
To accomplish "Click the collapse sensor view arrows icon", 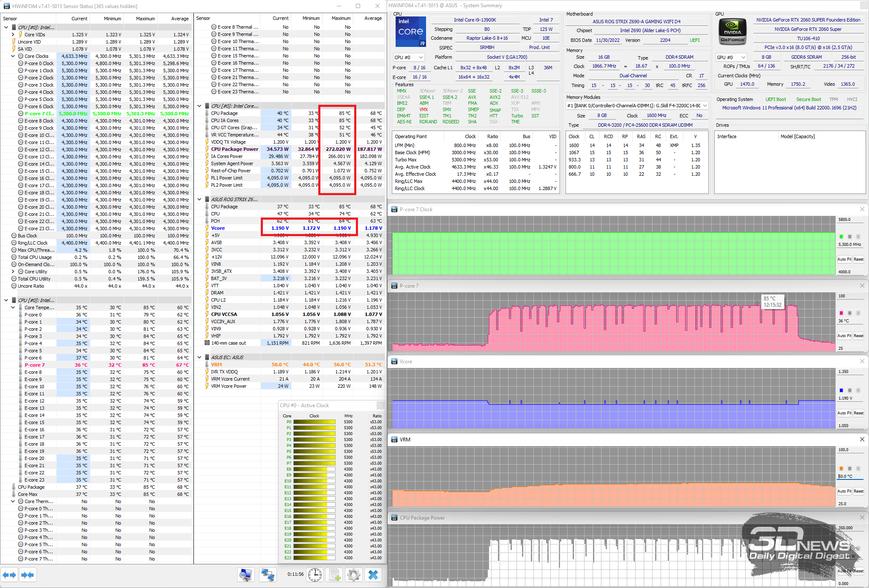I will click(27, 575).
